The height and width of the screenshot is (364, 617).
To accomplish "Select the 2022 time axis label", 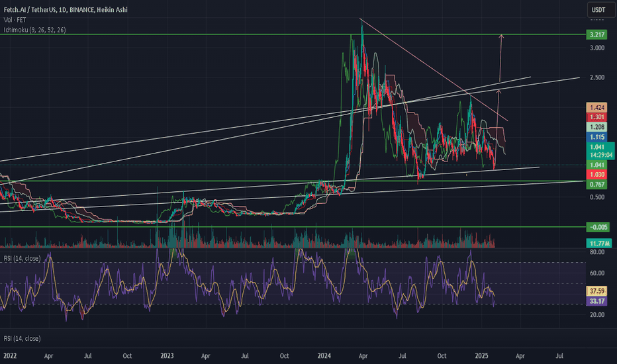I will click(10, 356).
